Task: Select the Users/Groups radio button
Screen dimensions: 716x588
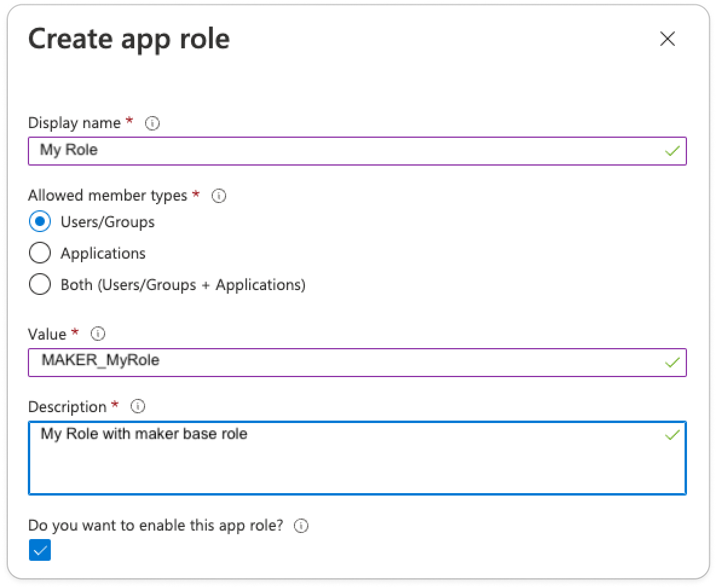Action: coord(40,222)
